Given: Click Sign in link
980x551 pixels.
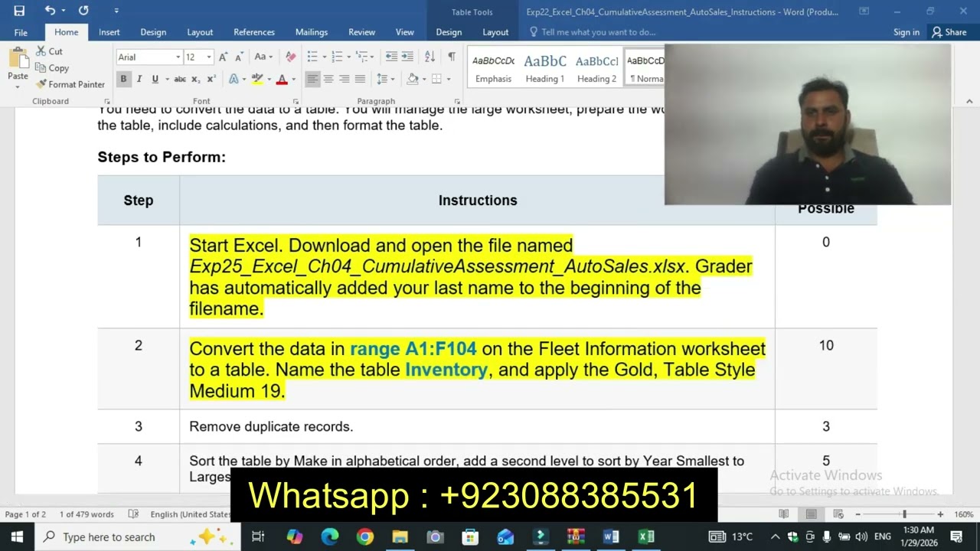Looking at the screenshot, I should click(906, 32).
